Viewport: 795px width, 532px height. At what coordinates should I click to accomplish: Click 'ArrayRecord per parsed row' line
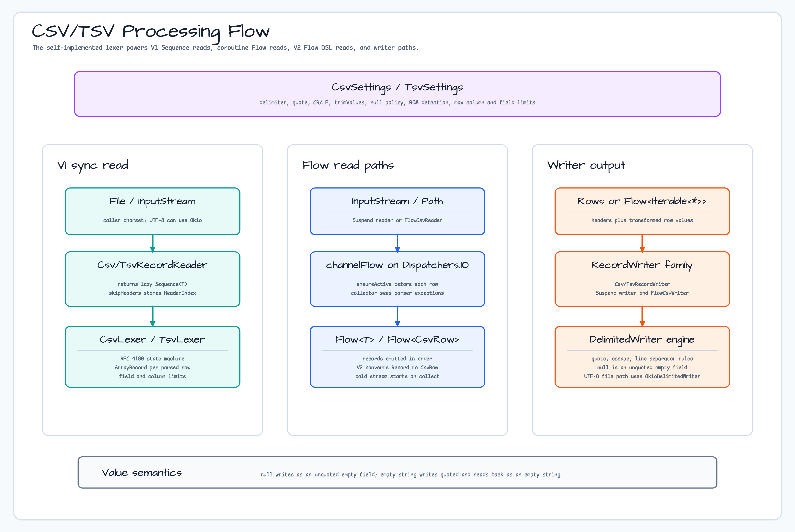coord(152,367)
